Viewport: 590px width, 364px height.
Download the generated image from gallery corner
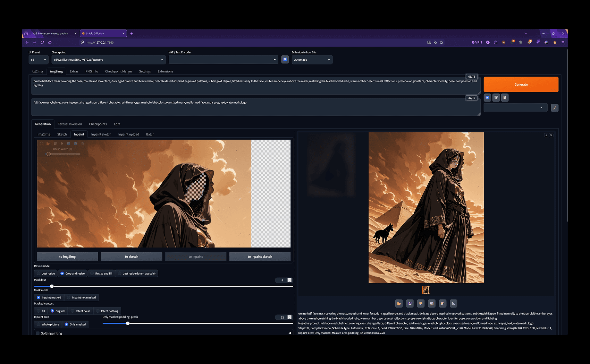pyautogui.click(x=546, y=135)
